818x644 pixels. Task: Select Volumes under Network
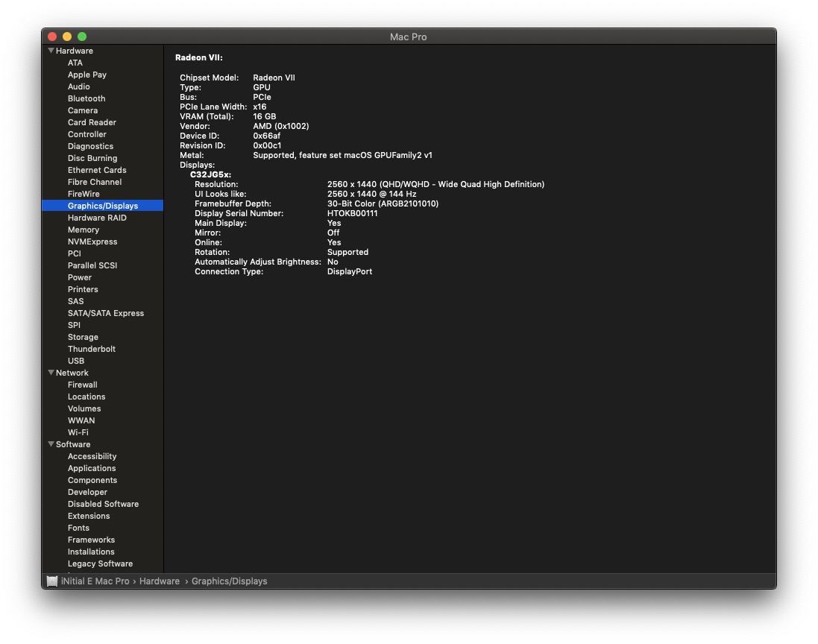84,408
